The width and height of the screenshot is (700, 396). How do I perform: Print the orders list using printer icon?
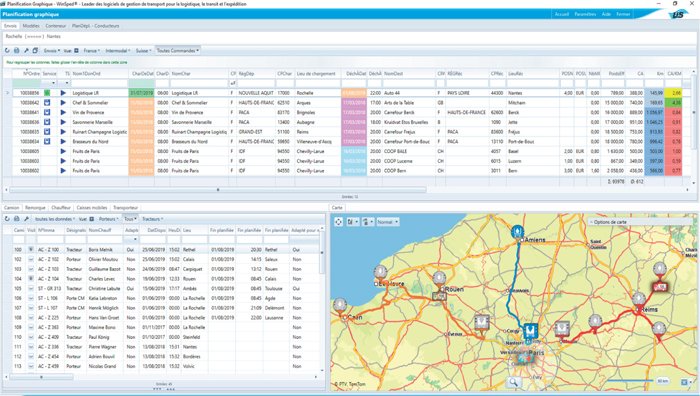(x=17, y=51)
